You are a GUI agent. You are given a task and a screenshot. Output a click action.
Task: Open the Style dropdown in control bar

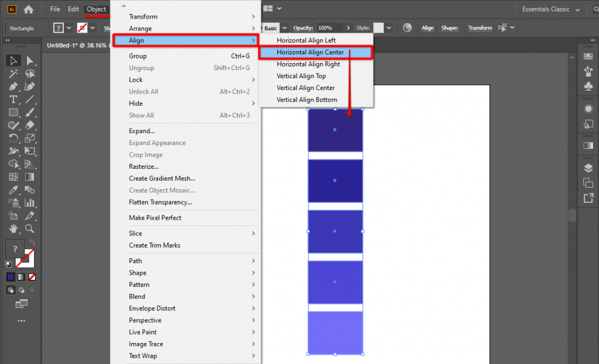coord(388,27)
